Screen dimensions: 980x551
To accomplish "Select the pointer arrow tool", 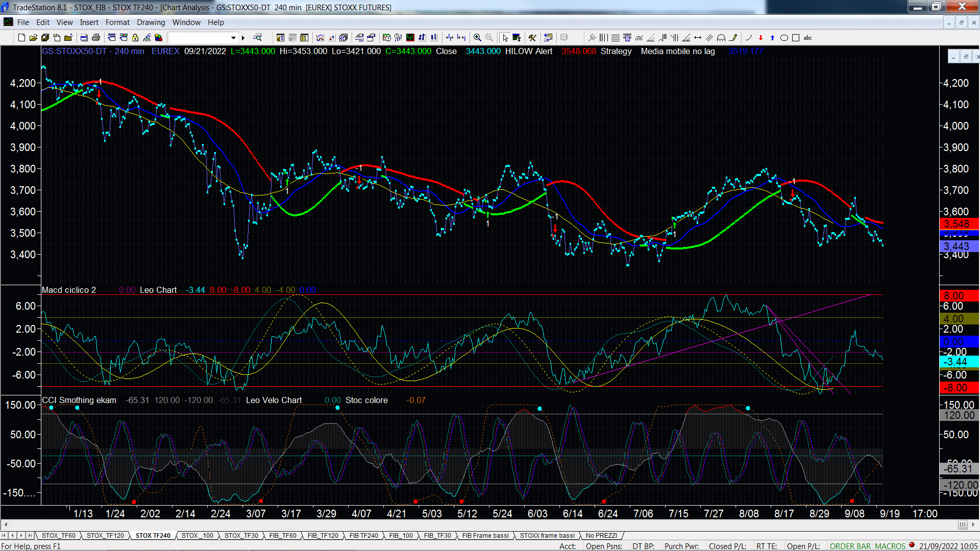I will pyautogui.click(x=505, y=38).
